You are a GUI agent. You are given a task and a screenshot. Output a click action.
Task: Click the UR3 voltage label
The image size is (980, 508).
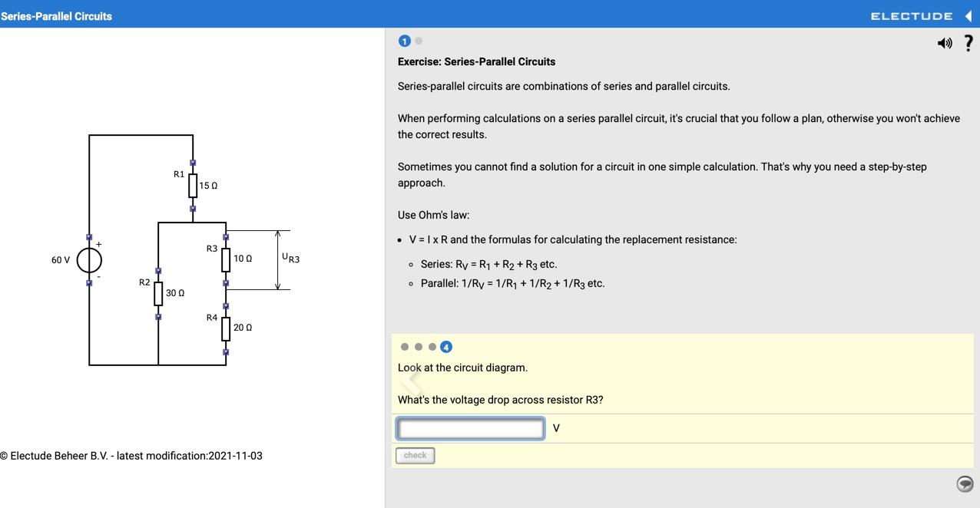[x=290, y=259]
